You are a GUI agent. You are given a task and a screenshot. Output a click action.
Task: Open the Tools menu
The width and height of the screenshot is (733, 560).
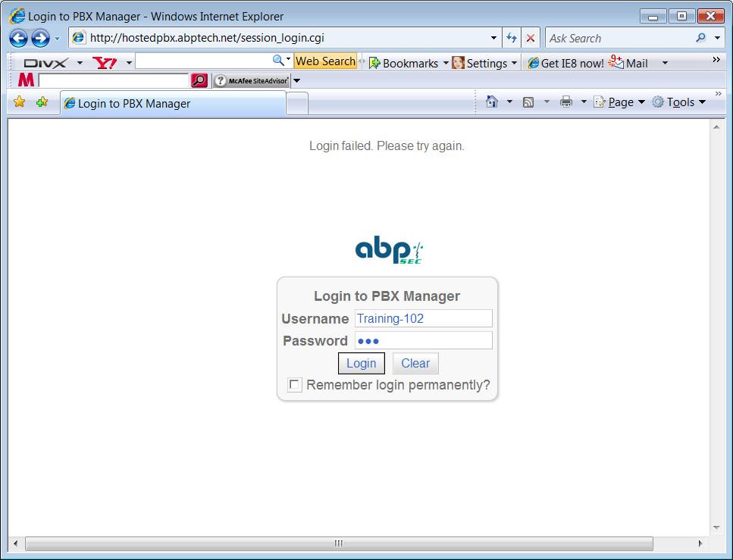coord(678,102)
